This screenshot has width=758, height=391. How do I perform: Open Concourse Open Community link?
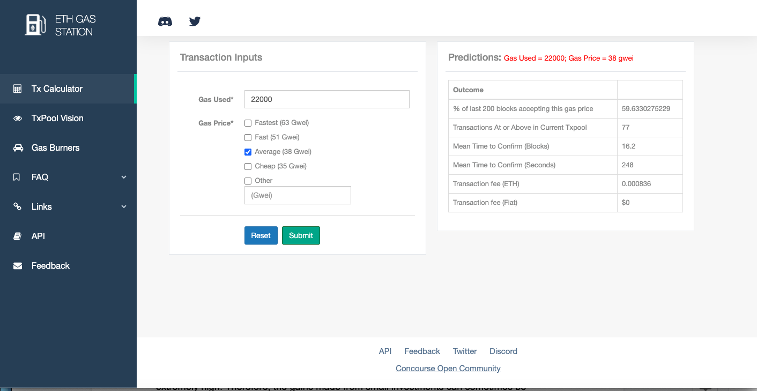[x=448, y=368]
